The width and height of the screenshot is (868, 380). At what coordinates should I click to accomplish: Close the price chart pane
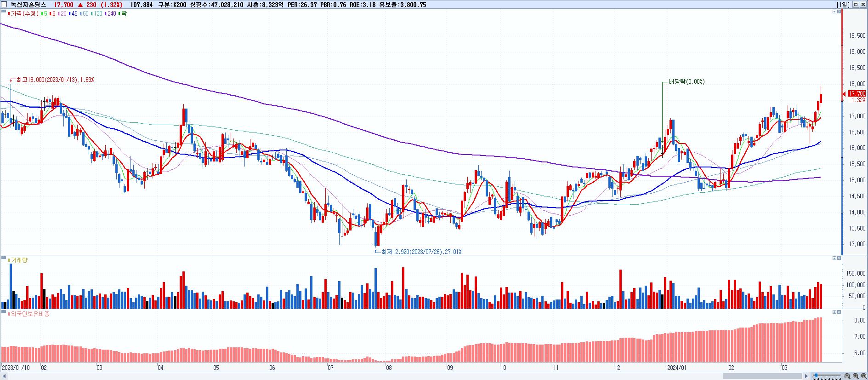click(839, 12)
